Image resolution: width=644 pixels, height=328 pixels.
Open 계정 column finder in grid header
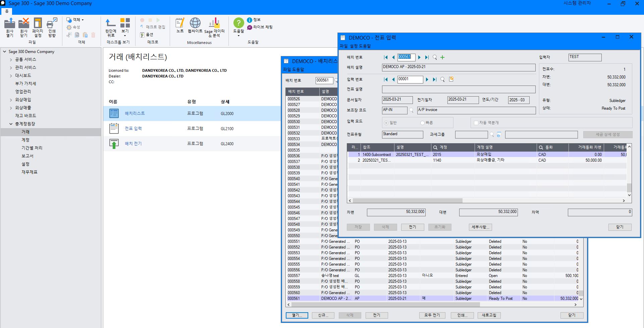click(435, 147)
